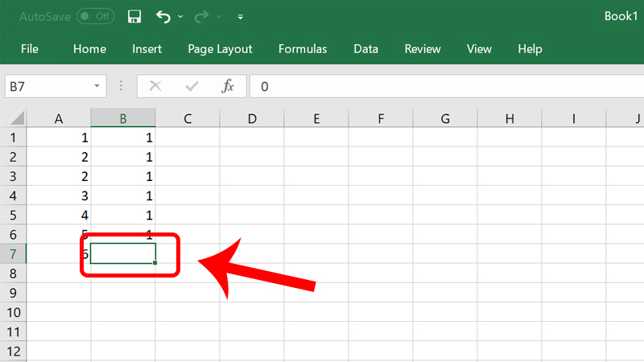Image resolution: width=644 pixels, height=362 pixels.
Task: Click the Insert Function fx icon
Action: point(228,86)
